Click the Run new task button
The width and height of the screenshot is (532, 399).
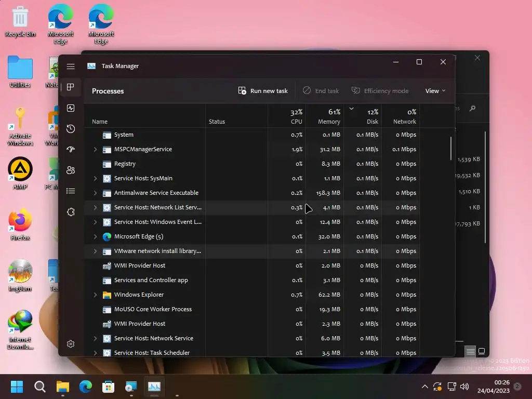click(x=263, y=90)
